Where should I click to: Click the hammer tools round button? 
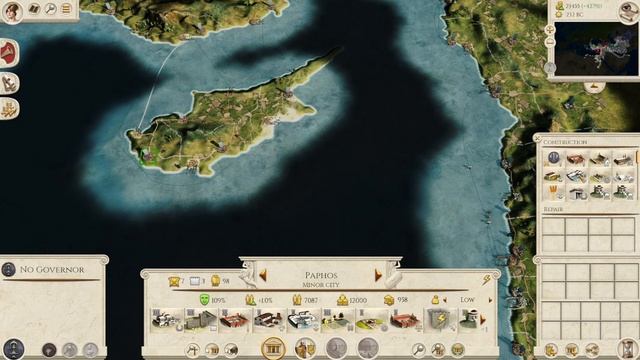pyautogui.click(x=193, y=350)
